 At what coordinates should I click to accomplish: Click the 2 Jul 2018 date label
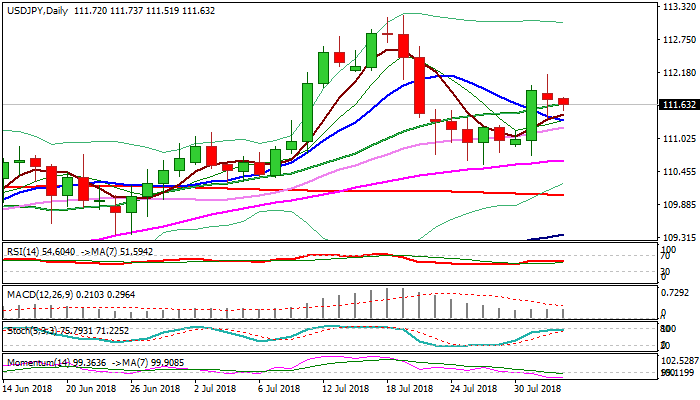pos(214,388)
